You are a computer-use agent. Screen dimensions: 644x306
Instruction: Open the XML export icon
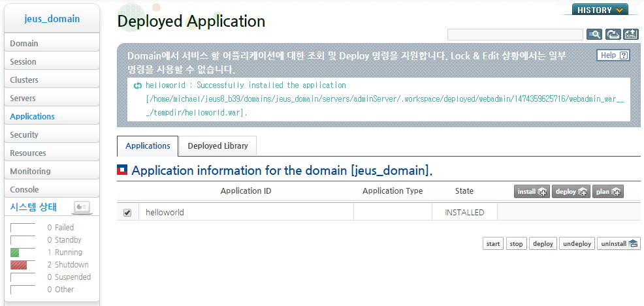coord(632,35)
